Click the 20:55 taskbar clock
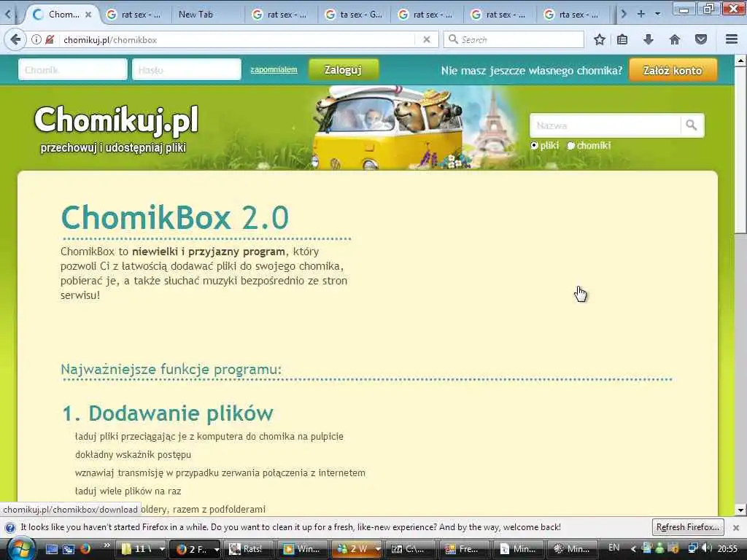Screen dimensions: 747x560 tap(727, 549)
